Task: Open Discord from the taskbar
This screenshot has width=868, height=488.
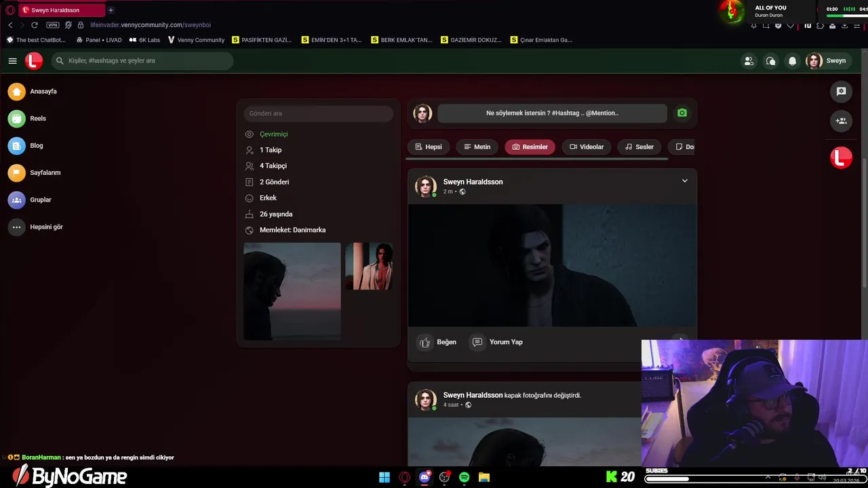Action: point(425,477)
